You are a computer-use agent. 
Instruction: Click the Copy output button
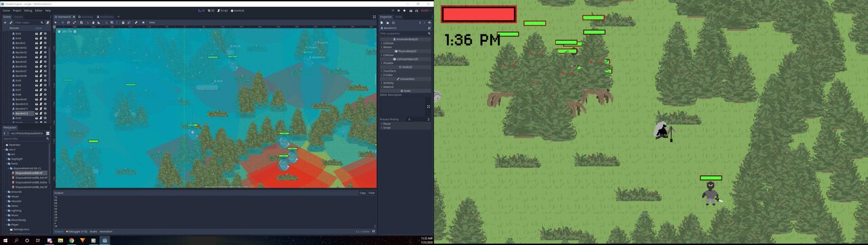tap(362, 193)
